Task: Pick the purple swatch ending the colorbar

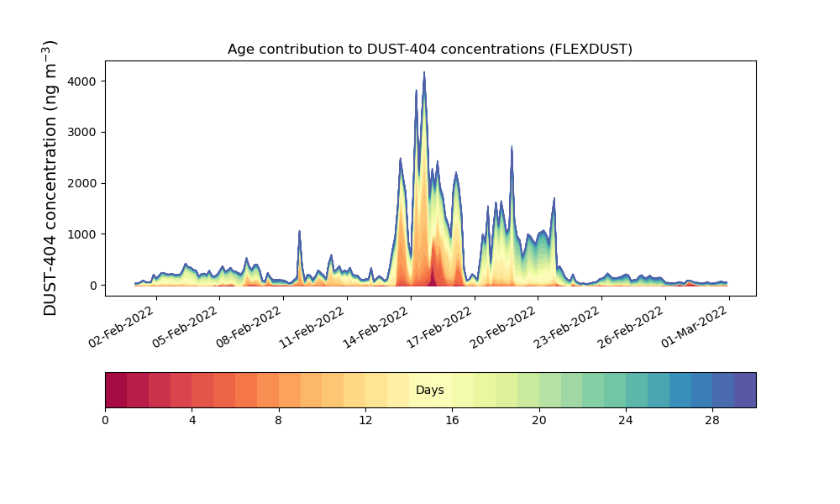Action: tap(745, 390)
